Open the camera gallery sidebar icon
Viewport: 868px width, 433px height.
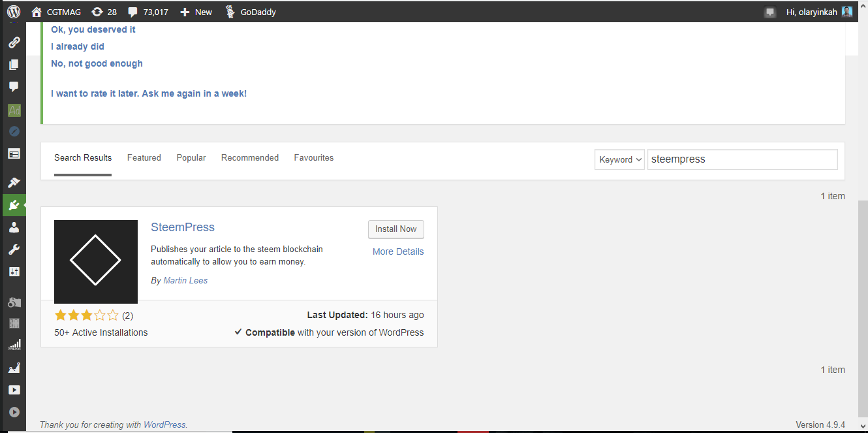14,302
